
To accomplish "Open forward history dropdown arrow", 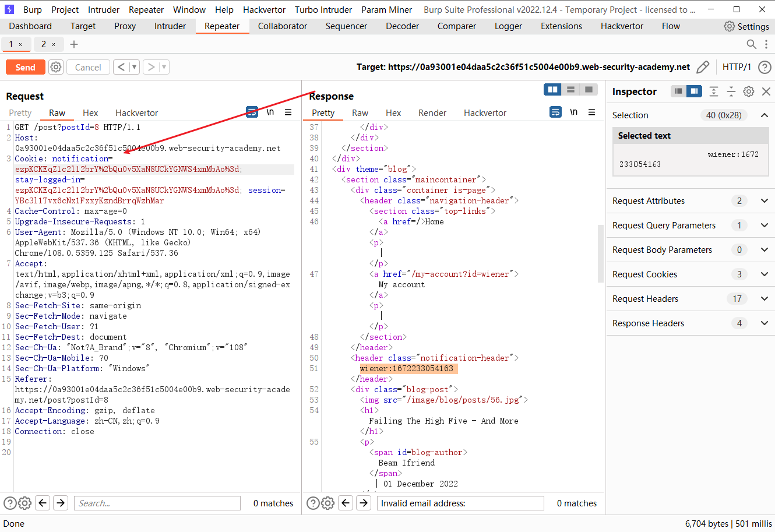I will coord(164,67).
